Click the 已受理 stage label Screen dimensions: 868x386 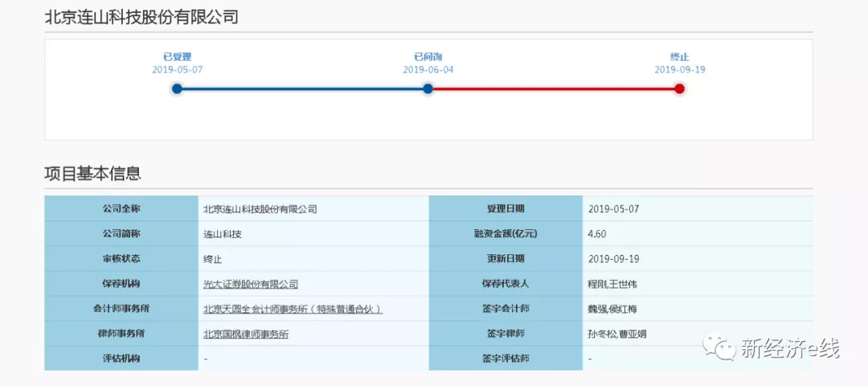[177, 56]
